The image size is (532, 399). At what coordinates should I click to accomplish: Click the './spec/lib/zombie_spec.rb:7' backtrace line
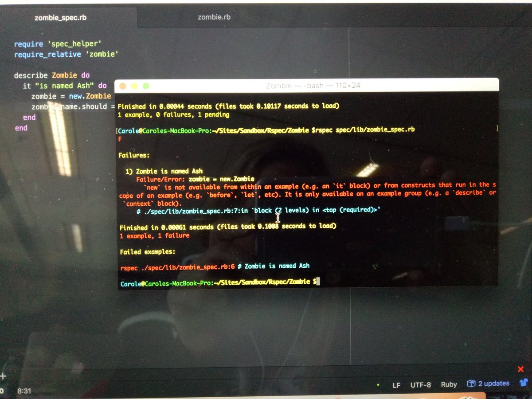[258, 210]
